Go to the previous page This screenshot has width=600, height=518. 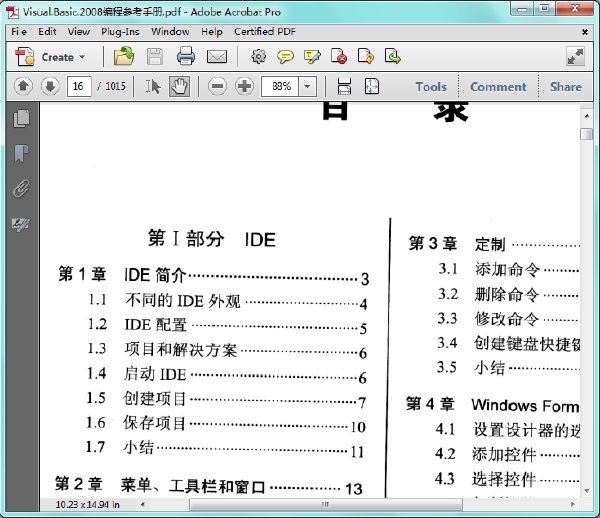[x=23, y=86]
